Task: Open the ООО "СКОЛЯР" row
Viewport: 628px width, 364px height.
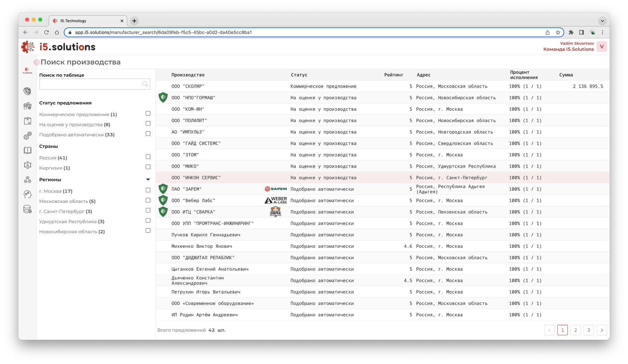Action: [382, 86]
